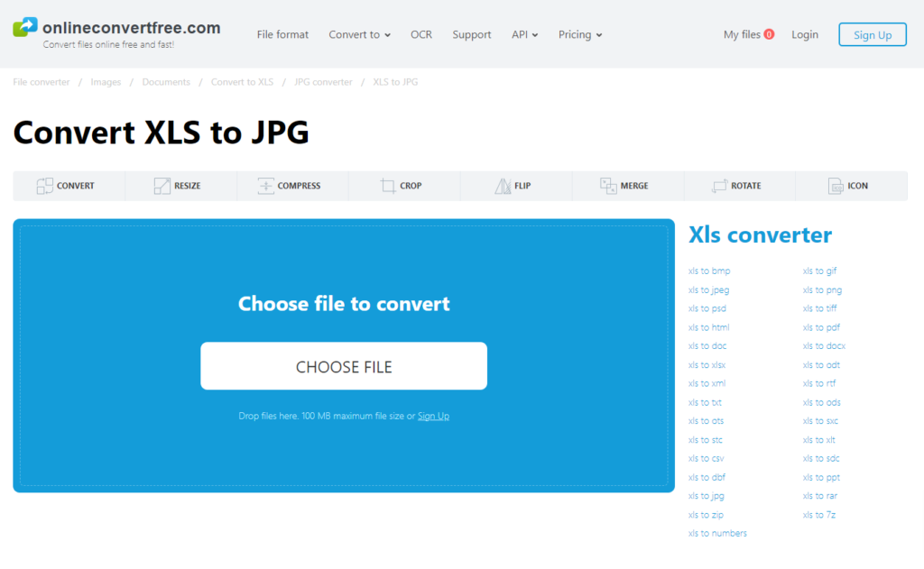Open the xls to png converter link
Image resolution: width=924 pixels, height=569 pixels.
point(821,289)
